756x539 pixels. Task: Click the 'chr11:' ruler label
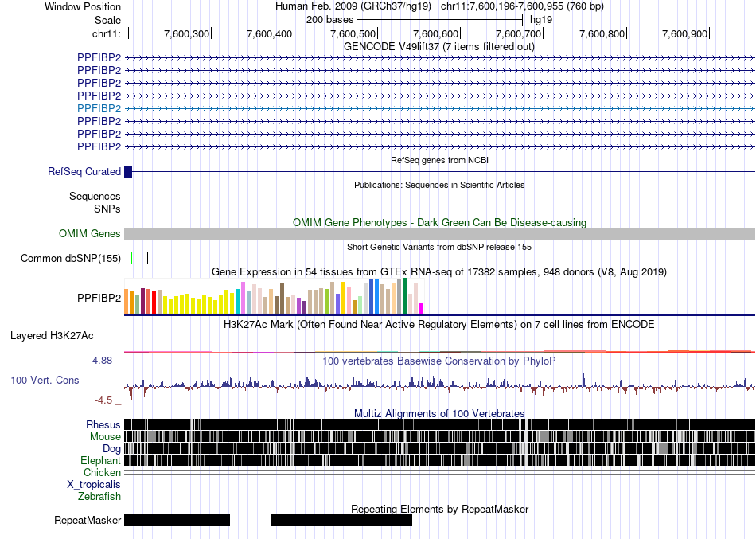click(x=106, y=33)
